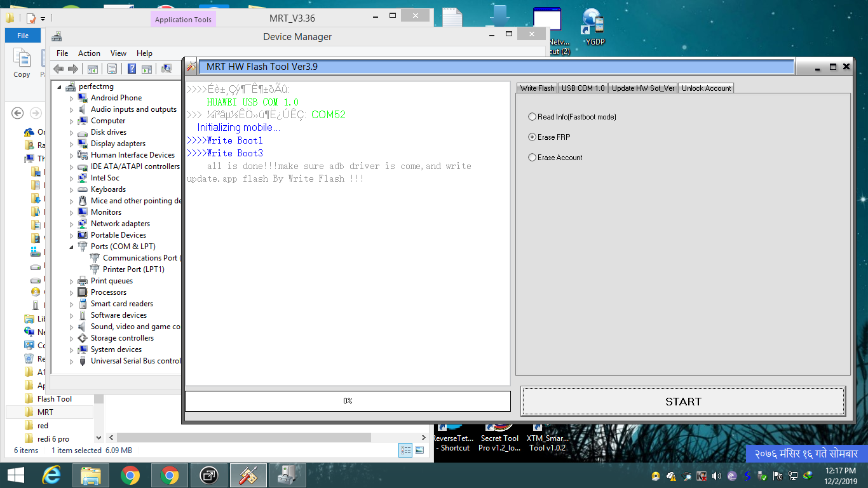
Task: Expand the Display adapters node
Action: tap(72, 144)
